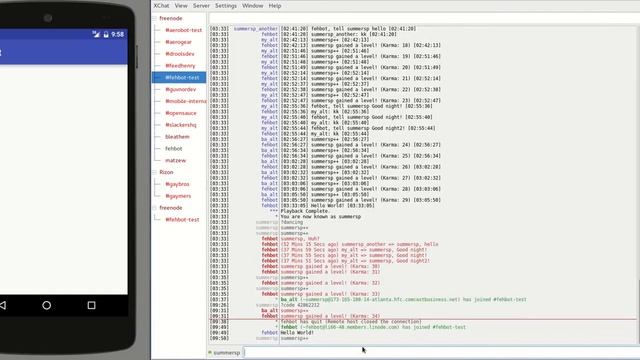Click the ba_alt has joined #fehbot-test line

(404, 300)
